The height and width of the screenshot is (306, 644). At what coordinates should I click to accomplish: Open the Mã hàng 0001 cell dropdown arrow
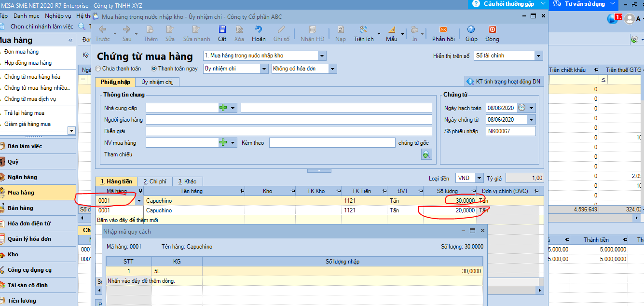tap(140, 201)
